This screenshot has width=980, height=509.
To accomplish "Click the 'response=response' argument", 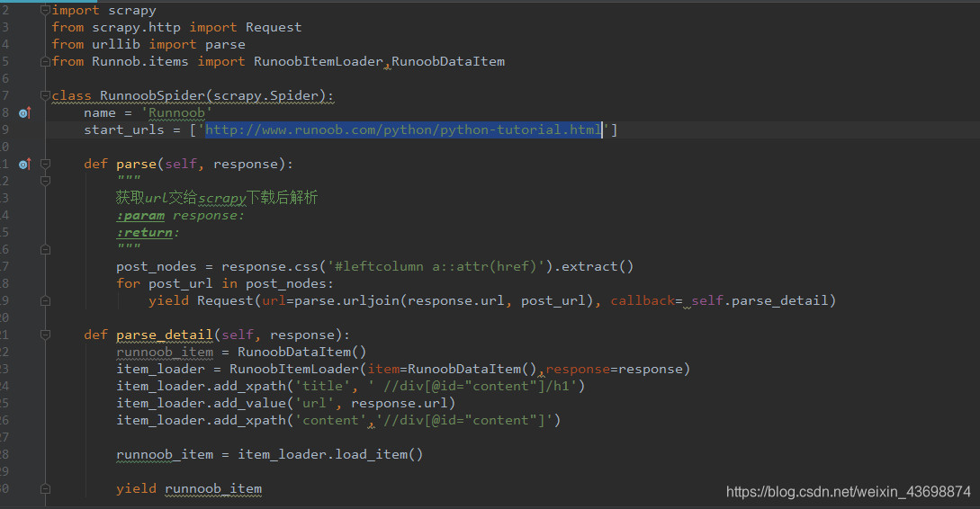I will pos(614,369).
